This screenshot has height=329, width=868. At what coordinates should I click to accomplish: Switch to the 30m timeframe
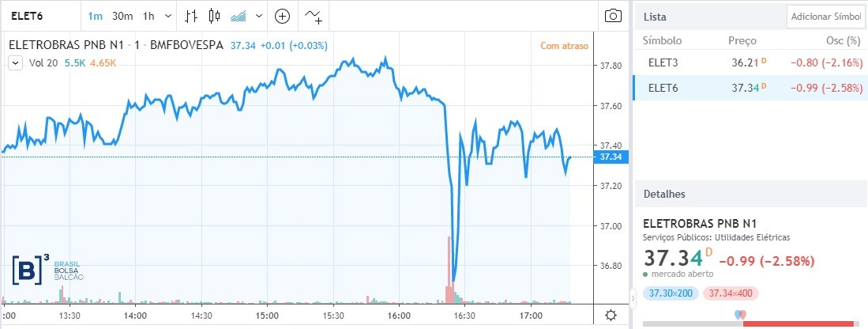[x=122, y=16]
